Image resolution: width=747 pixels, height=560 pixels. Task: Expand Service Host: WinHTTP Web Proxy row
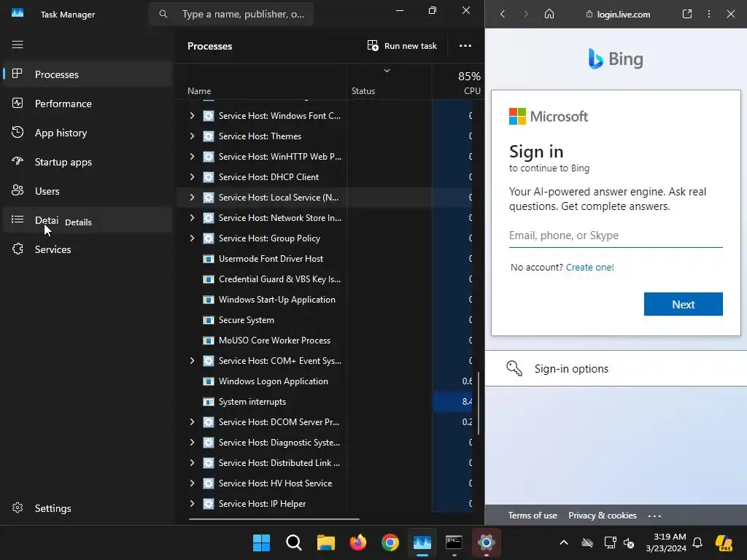click(x=192, y=156)
